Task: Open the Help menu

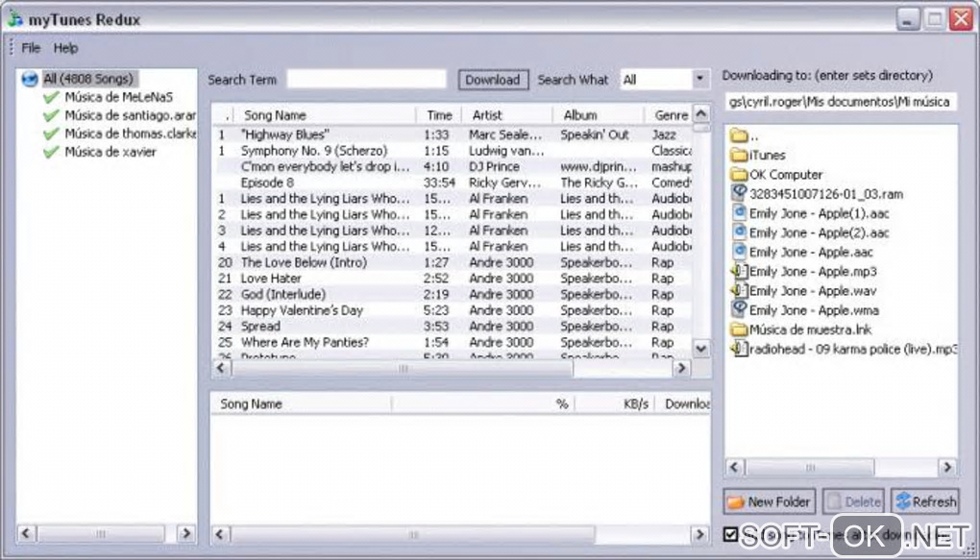Action: click(65, 48)
